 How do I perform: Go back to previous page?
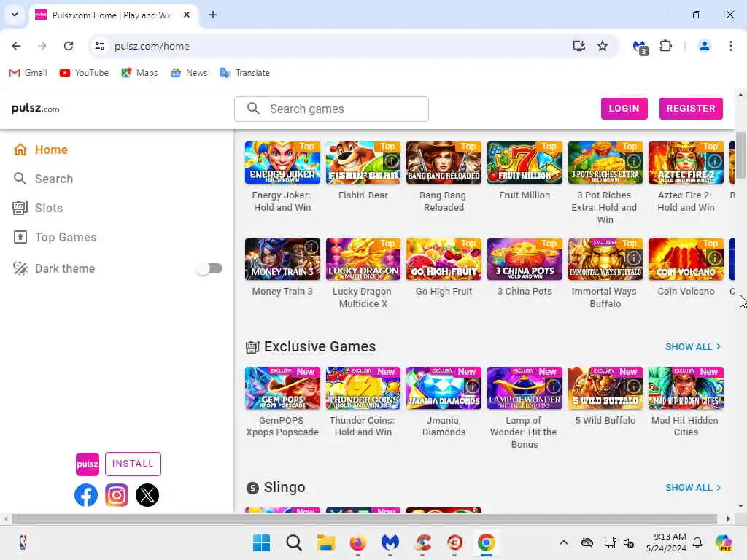pos(16,46)
